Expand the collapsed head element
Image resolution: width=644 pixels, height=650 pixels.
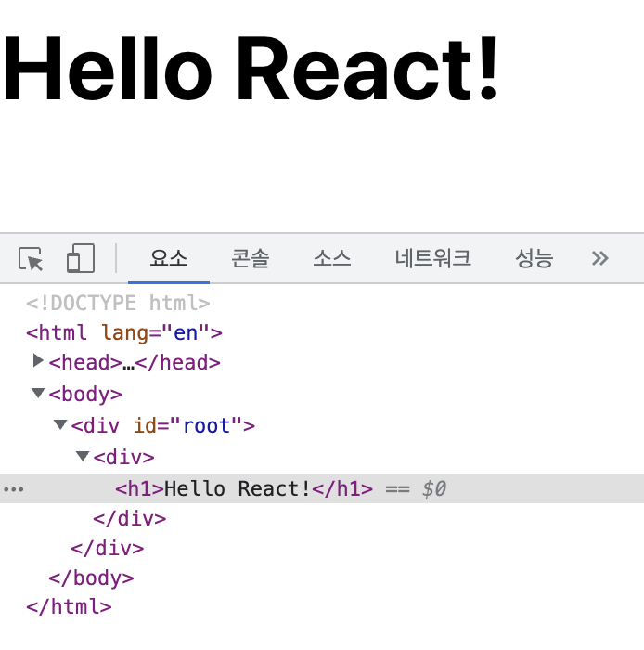coord(38,360)
